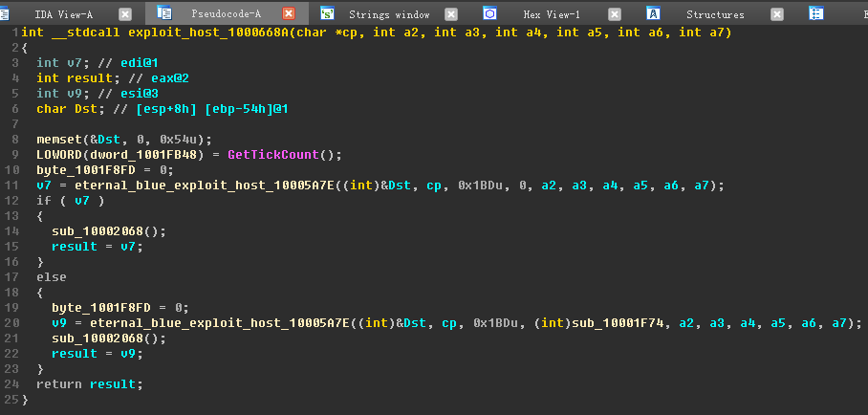Screen dimensions: 868x415
Task: Click the Enums tab icon after Structures
Action: click(x=816, y=13)
